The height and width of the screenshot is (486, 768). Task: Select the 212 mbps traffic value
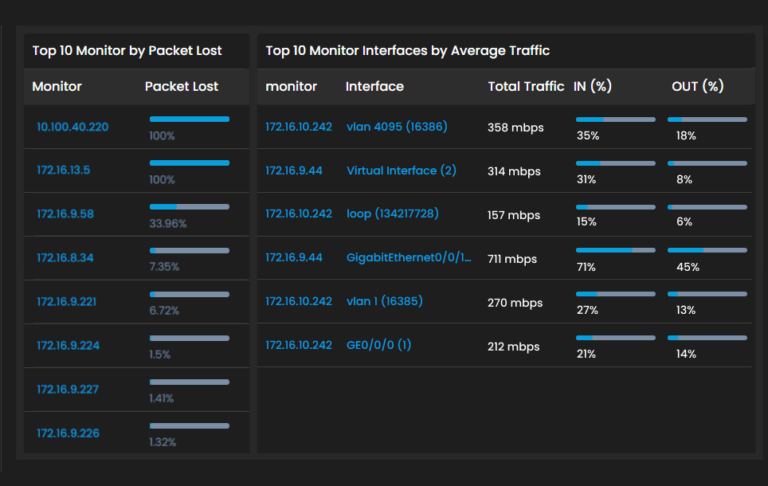click(514, 346)
